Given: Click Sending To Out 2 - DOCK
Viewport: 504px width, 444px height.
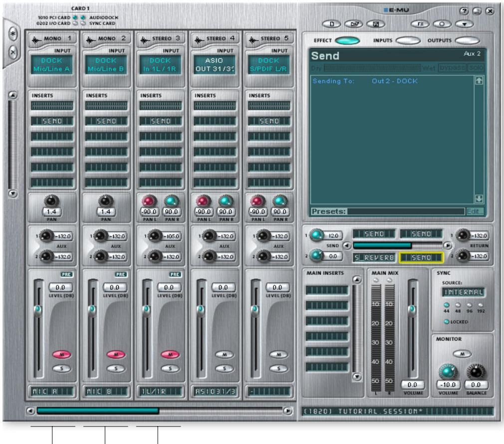Looking at the screenshot, I should click(x=365, y=81).
